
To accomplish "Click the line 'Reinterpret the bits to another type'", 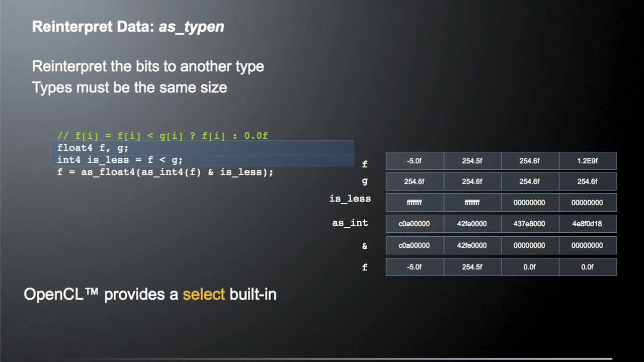I will pos(148,66).
